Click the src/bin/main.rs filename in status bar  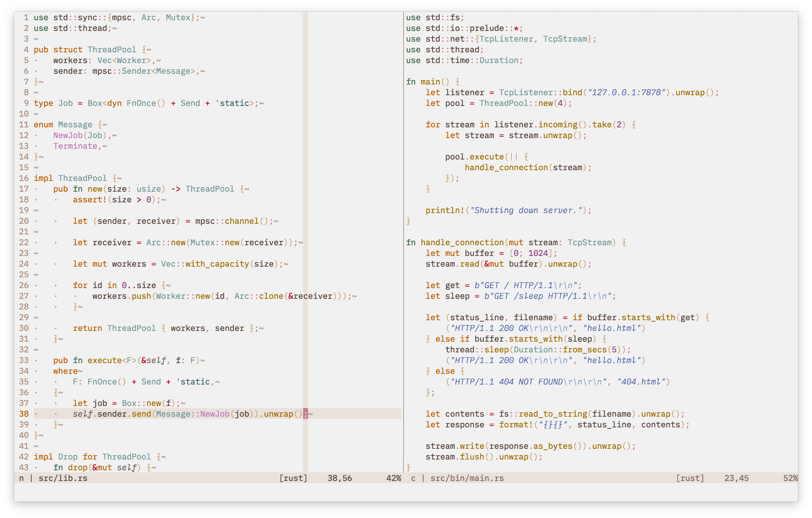click(467, 478)
